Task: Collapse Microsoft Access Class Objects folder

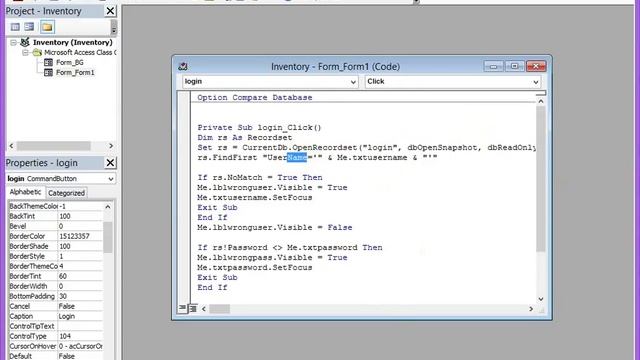Action: 25,53
